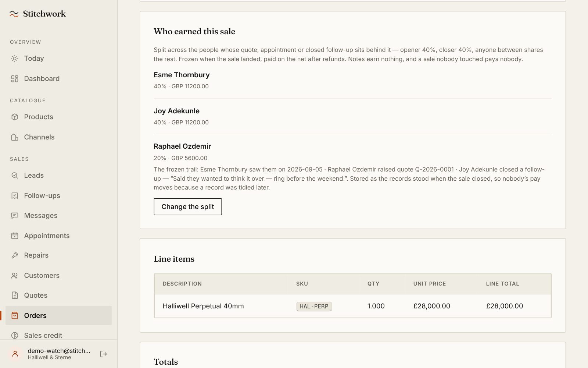The height and width of the screenshot is (368, 588).
Task: Navigate to Repairs
Action: [x=58, y=255]
